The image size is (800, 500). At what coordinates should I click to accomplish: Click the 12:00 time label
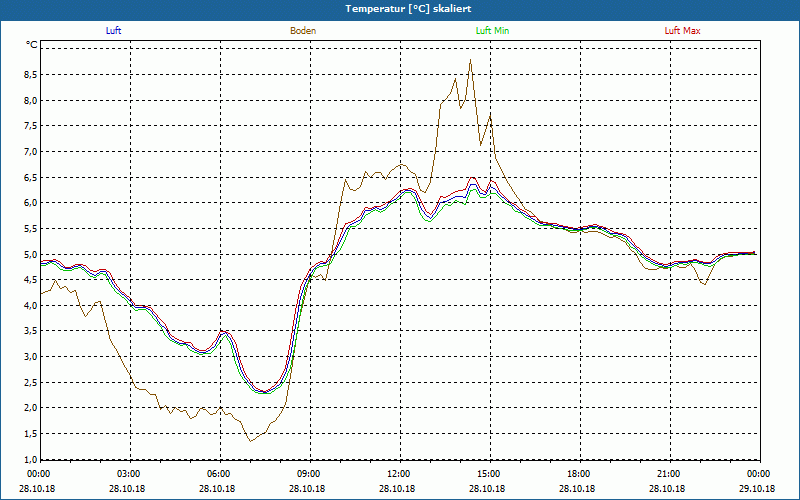pos(399,474)
